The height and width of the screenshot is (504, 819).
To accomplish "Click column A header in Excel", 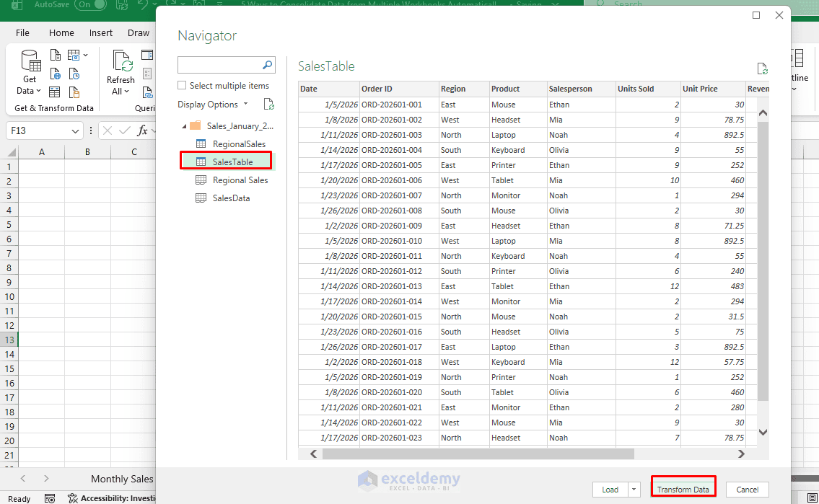I will pyautogui.click(x=41, y=152).
